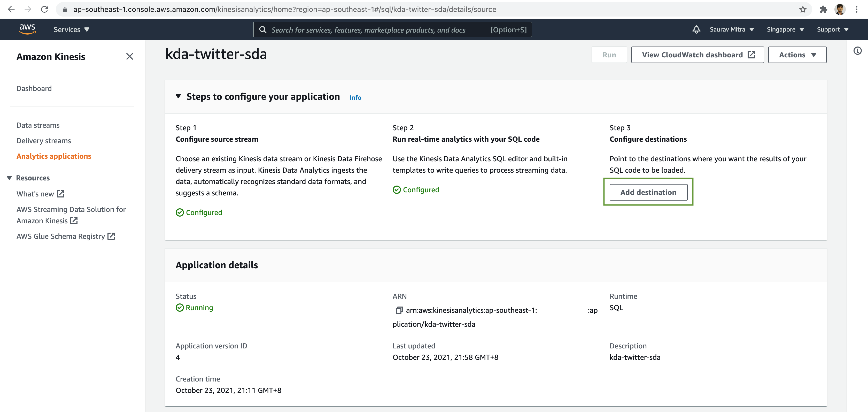
Task: Open the notifications bell icon
Action: tap(696, 30)
